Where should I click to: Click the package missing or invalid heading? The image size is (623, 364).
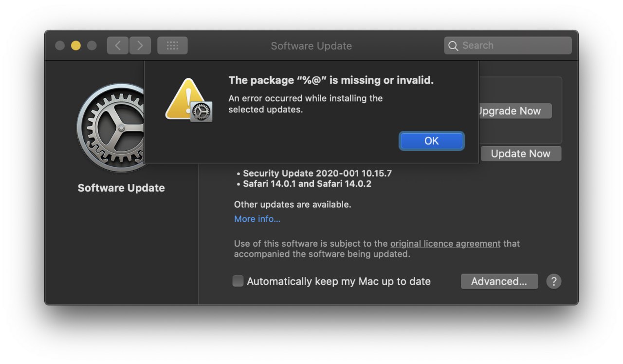(x=331, y=80)
